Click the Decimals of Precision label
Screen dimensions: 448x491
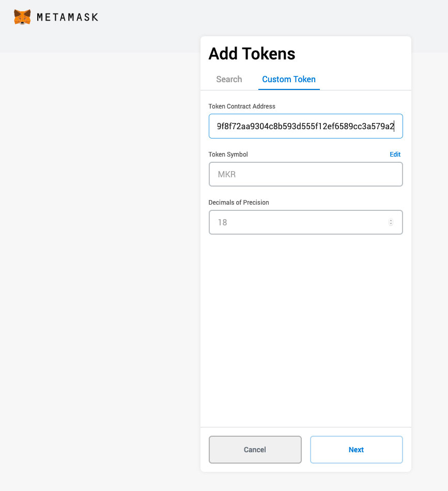click(x=238, y=202)
